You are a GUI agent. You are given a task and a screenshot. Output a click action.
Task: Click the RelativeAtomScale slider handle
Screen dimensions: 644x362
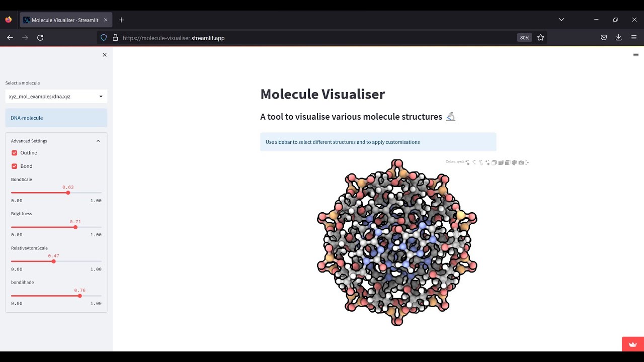click(54, 261)
